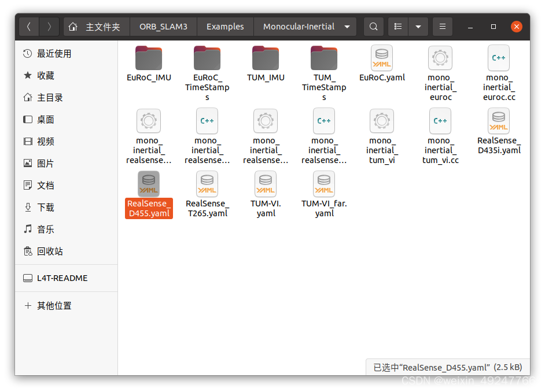The image size is (545, 392).
Task: Click the RealSense_D455.yaml filename label
Action: point(149,208)
